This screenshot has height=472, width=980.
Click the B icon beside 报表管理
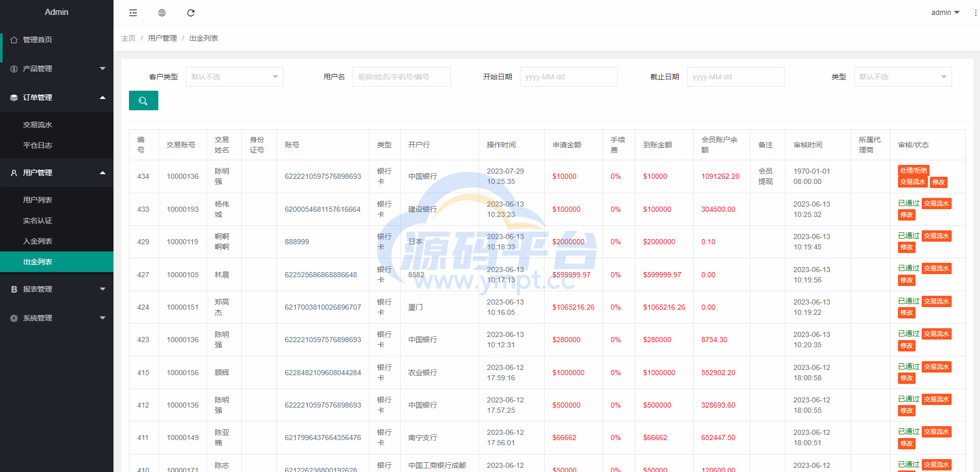(14, 289)
